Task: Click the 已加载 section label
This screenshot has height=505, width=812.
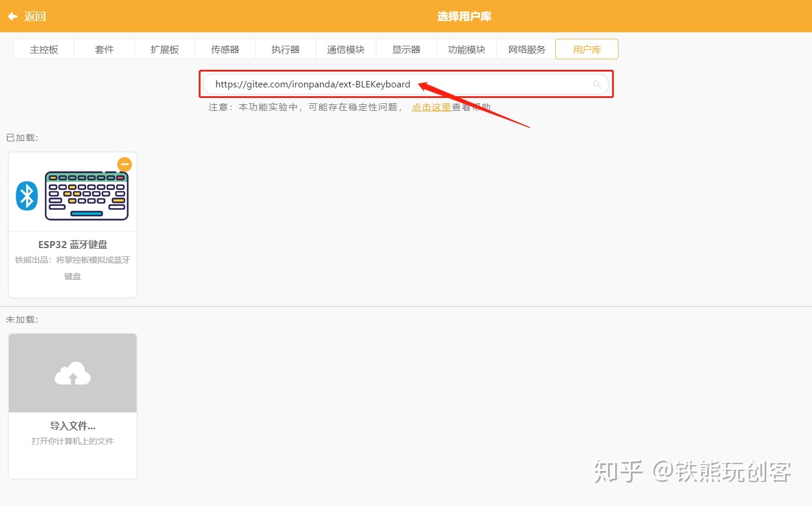Action: 22,138
